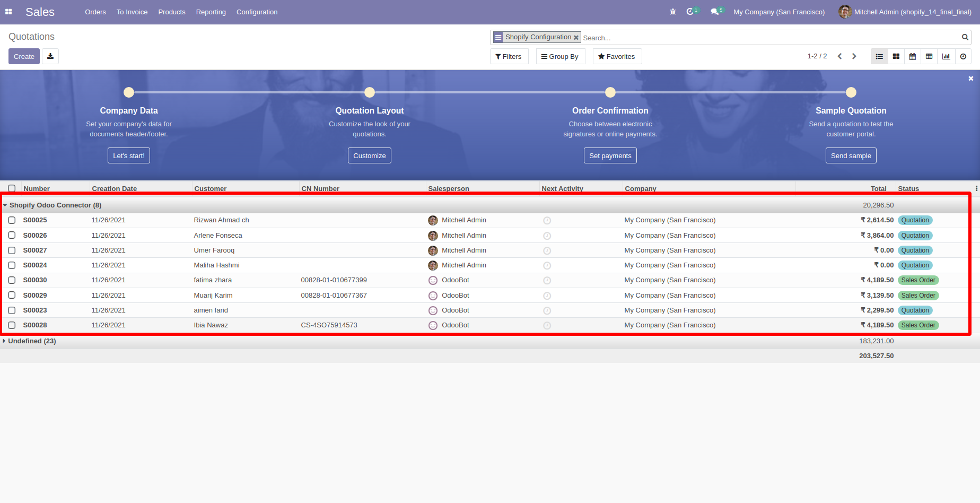Screen dimensions: 980x503
Task: Click the Let's start! button
Action: pos(129,155)
